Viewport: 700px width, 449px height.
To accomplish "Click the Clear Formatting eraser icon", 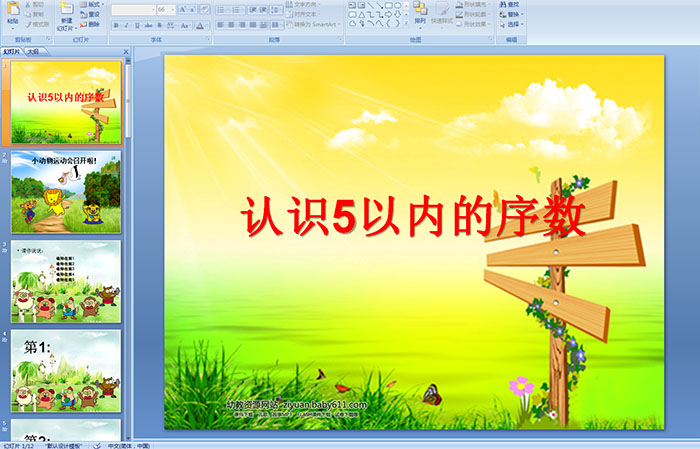I will [205, 9].
